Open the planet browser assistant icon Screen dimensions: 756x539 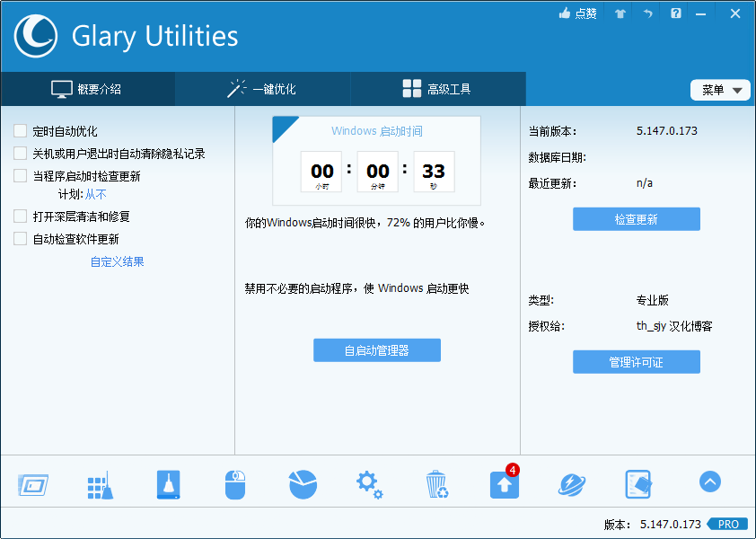[572, 485]
